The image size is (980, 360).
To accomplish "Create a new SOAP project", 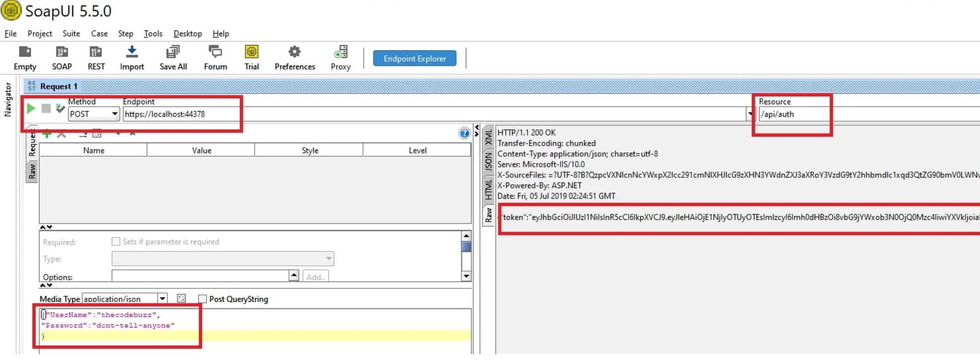I will (x=62, y=58).
